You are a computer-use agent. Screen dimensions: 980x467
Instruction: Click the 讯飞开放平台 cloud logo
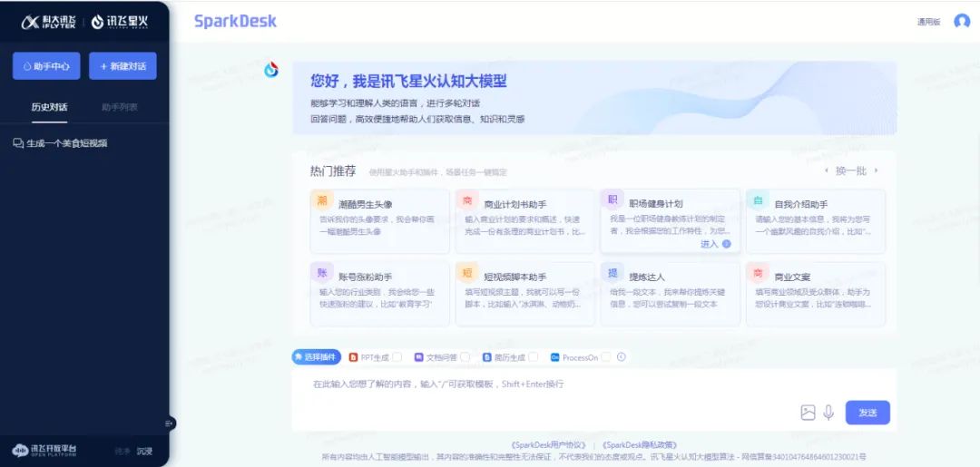[x=44, y=450]
